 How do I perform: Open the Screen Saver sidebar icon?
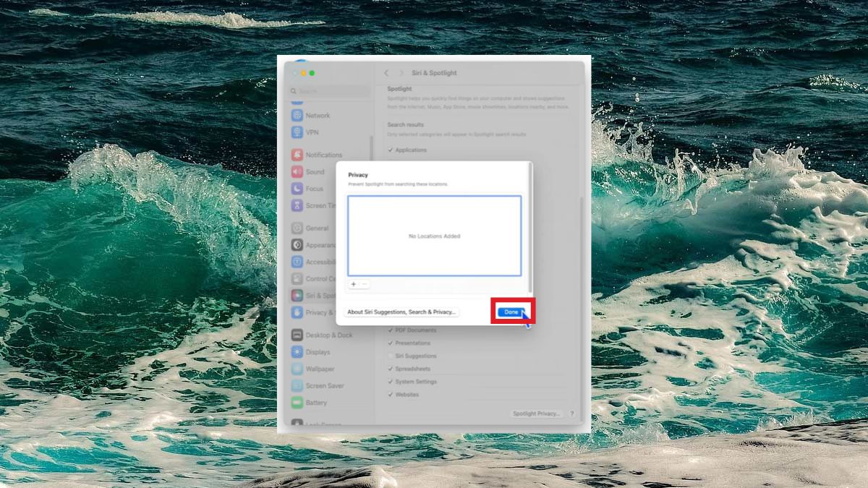pos(297,385)
